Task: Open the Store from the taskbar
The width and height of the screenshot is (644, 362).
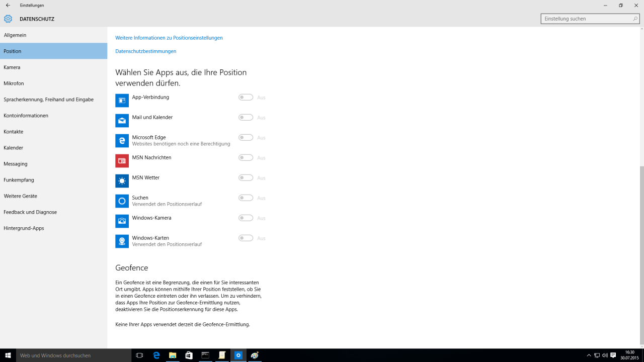Action: point(189,355)
